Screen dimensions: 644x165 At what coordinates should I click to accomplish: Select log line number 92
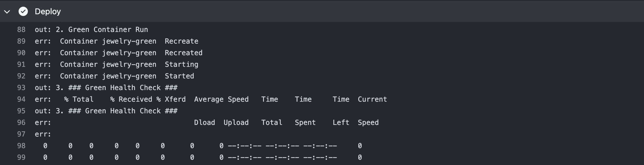click(21, 76)
